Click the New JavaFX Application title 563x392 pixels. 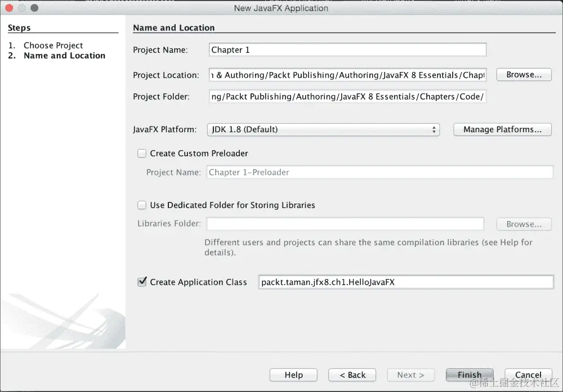(281, 8)
